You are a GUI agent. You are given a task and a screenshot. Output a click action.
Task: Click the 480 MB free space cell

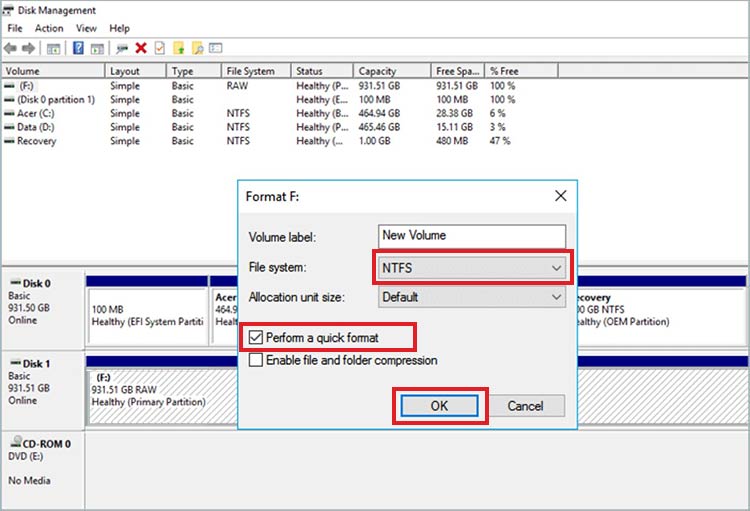pos(452,141)
